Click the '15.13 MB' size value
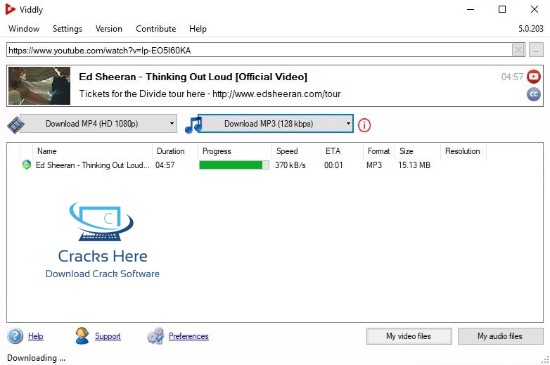This screenshot has width=550, height=365. tap(414, 165)
